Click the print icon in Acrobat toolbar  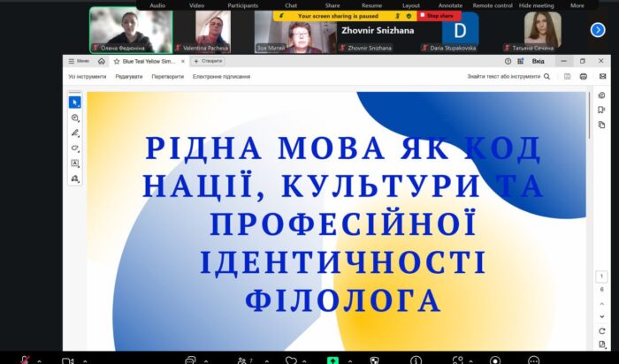click(x=583, y=77)
